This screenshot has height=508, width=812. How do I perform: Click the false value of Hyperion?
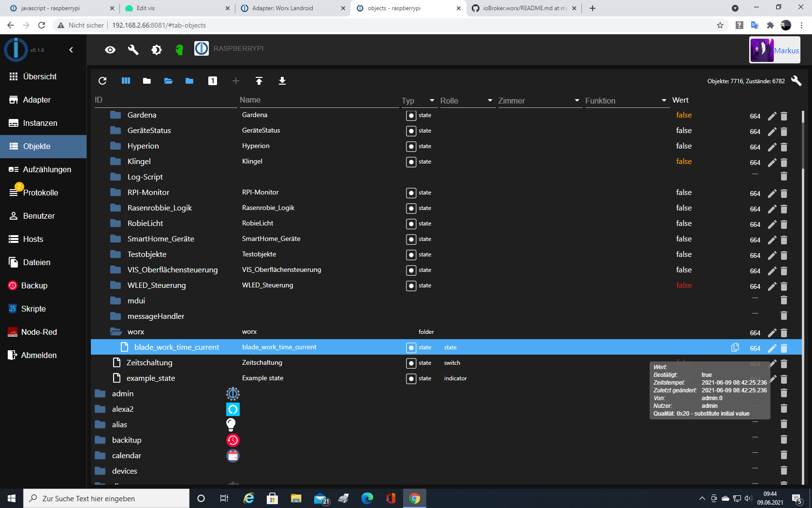point(684,146)
